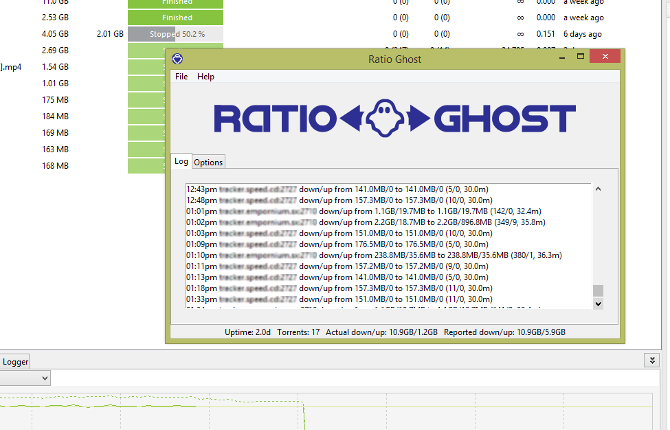Select the 01:10pm log entry
The height and width of the screenshot is (430, 670).
click(374, 256)
